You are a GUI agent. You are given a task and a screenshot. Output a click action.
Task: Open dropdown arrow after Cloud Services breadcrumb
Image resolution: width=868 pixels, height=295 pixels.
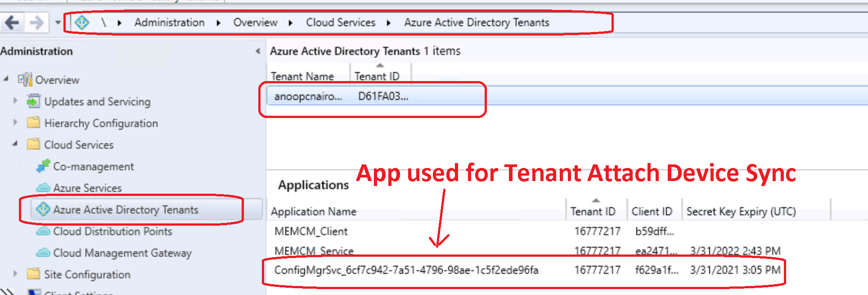[x=389, y=23]
